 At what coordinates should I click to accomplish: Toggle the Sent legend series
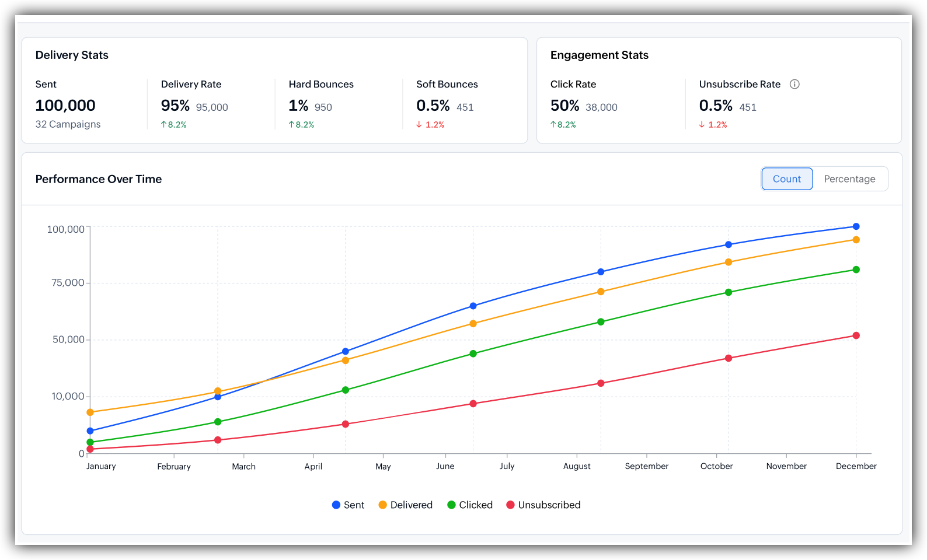point(348,505)
